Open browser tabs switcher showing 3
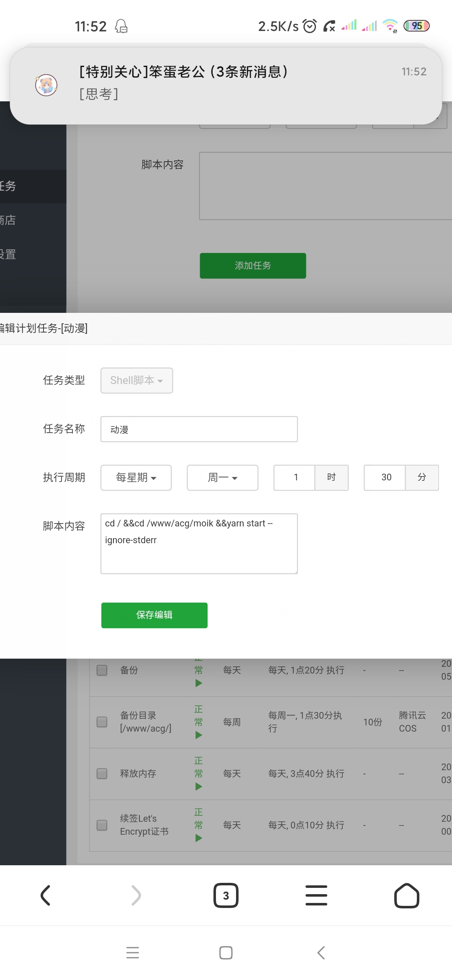This screenshot has height=980, width=452. click(x=226, y=895)
